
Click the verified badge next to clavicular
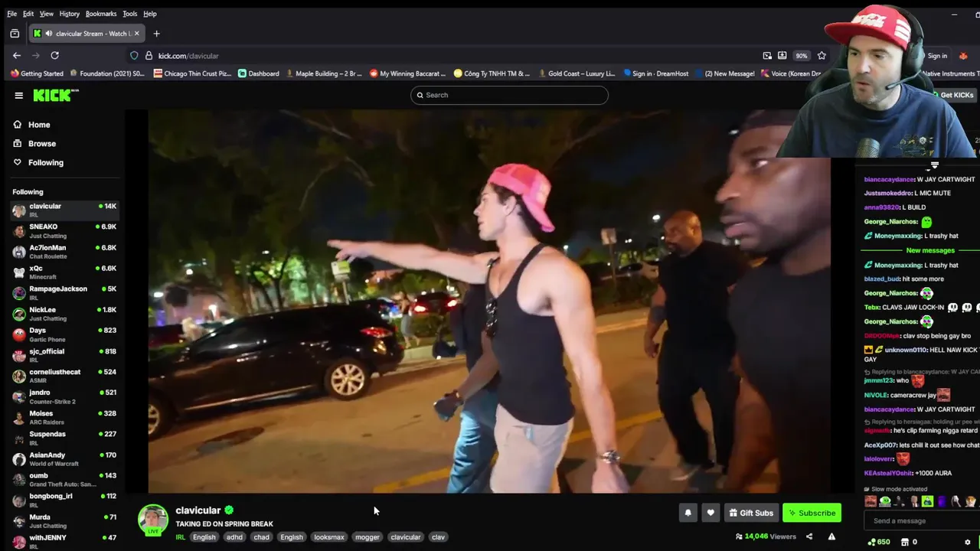[229, 510]
